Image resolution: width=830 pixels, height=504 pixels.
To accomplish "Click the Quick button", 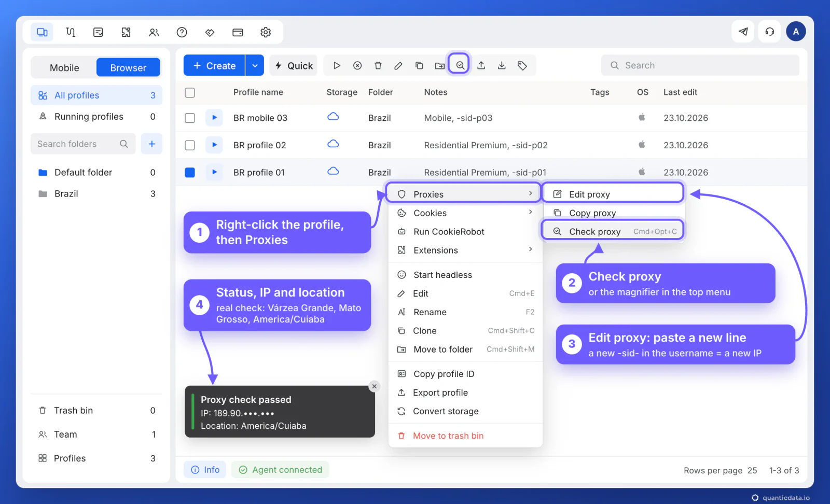I will pyautogui.click(x=294, y=65).
